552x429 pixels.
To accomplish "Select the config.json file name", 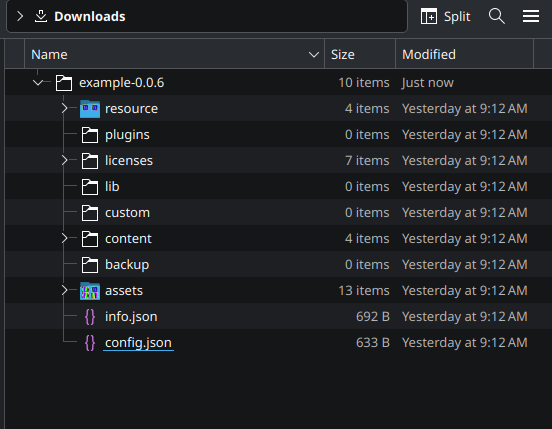I will click(x=138, y=343).
